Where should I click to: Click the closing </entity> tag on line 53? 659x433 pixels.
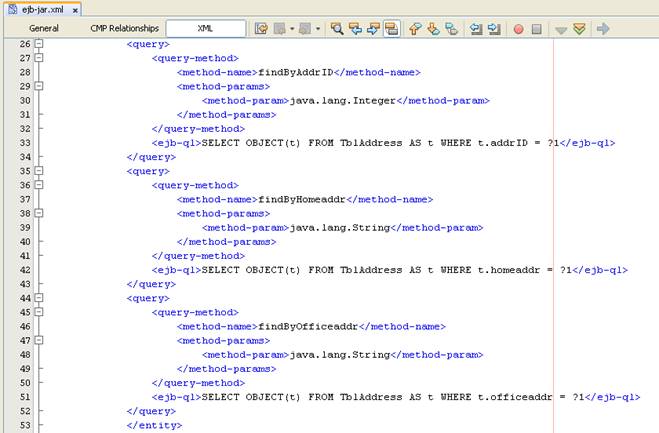pos(154,425)
